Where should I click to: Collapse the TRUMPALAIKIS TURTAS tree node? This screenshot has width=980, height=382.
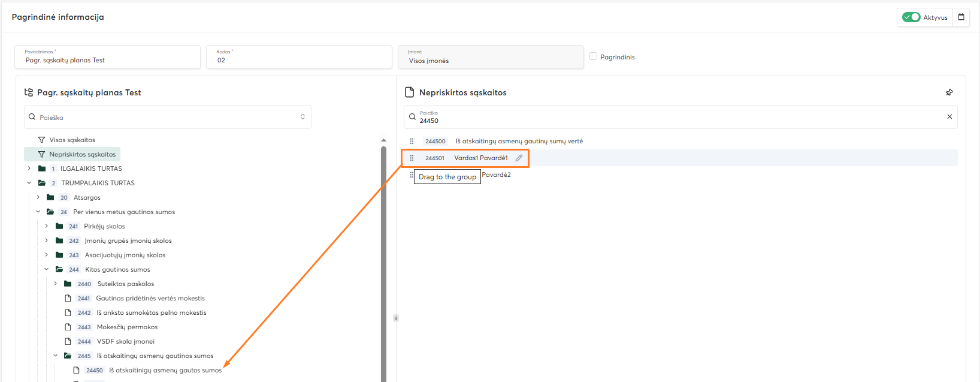tap(29, 183)
